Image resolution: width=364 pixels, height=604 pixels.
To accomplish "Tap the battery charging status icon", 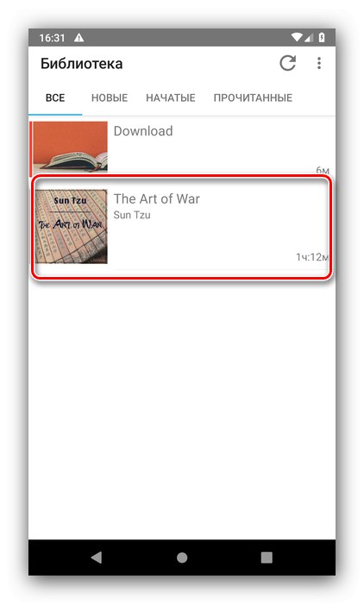I will click(321, 38).
